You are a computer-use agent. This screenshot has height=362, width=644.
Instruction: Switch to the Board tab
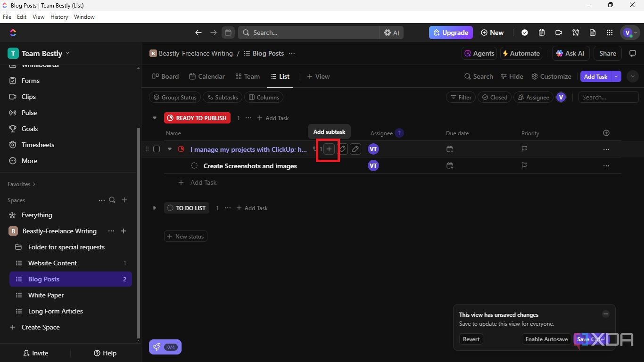[165, 76]
